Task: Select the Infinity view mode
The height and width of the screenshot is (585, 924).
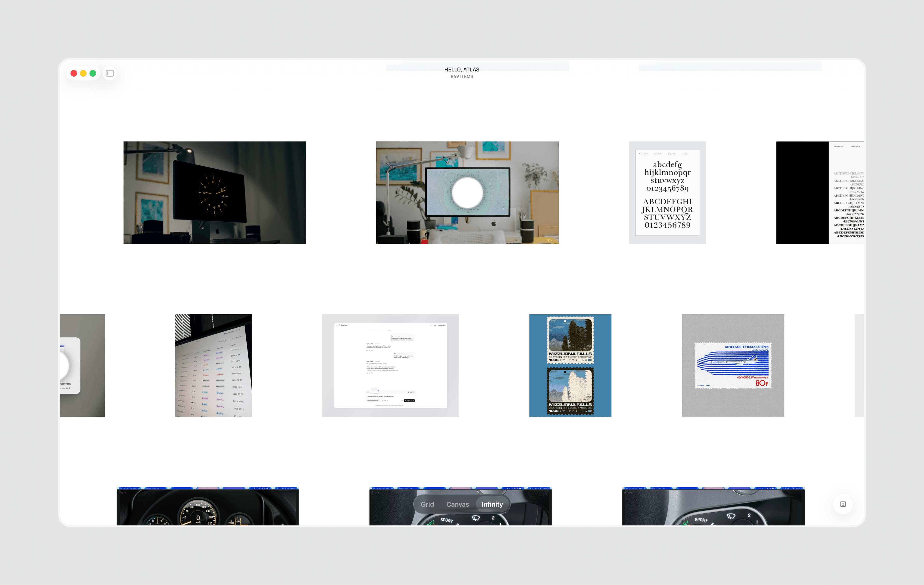Action: coord(492,504)
